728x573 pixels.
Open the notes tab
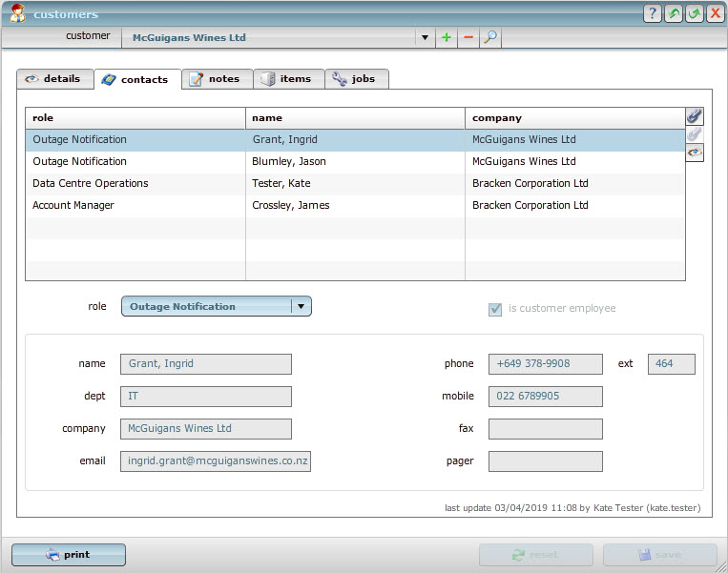click(x=217, y=79)
